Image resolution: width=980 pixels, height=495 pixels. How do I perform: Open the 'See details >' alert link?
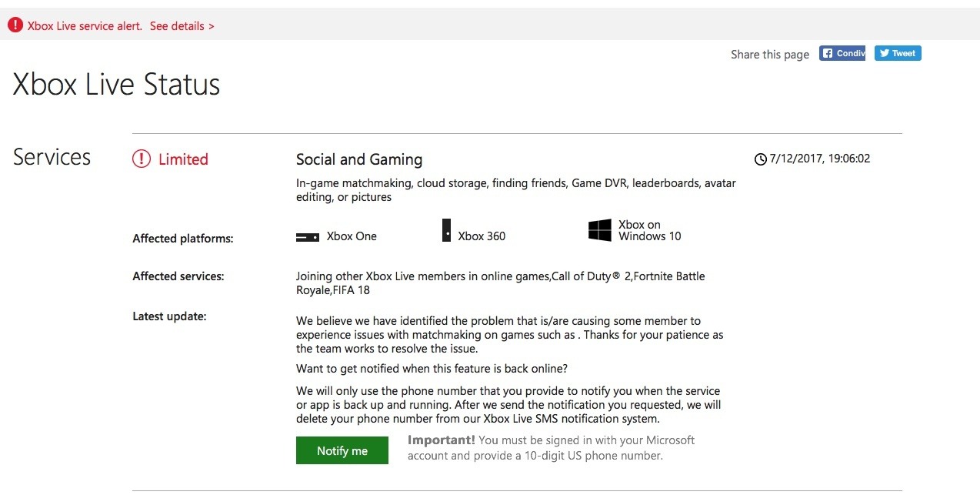[x=182, y=26]
